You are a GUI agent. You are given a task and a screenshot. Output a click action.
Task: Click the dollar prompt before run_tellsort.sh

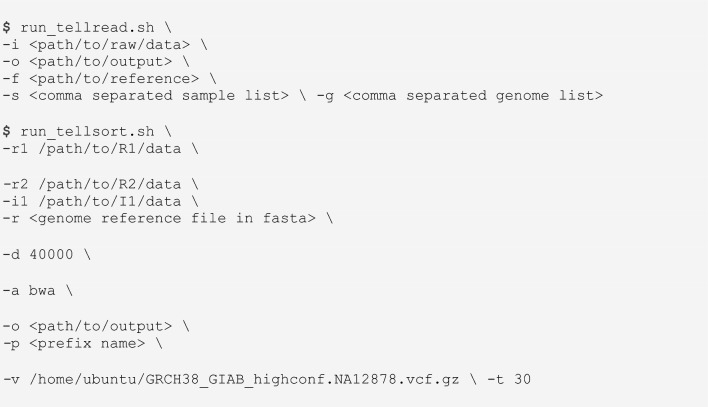click(6, 132)
